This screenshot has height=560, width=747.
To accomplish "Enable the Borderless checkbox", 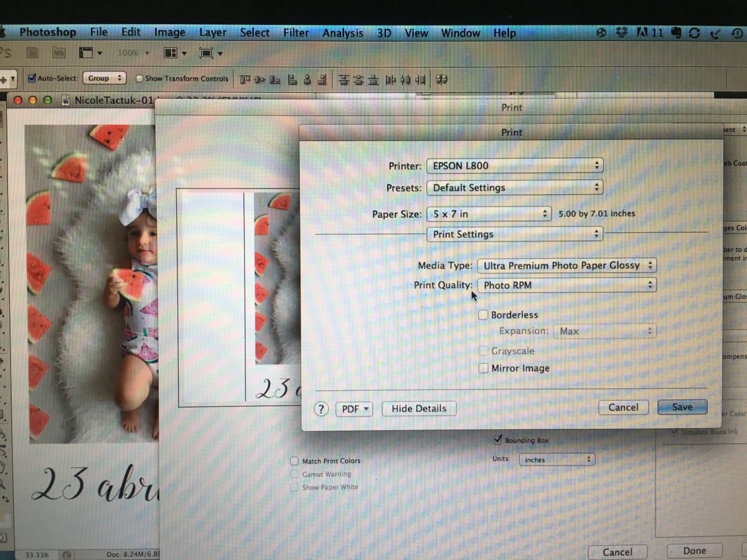I will pos(483,315).
